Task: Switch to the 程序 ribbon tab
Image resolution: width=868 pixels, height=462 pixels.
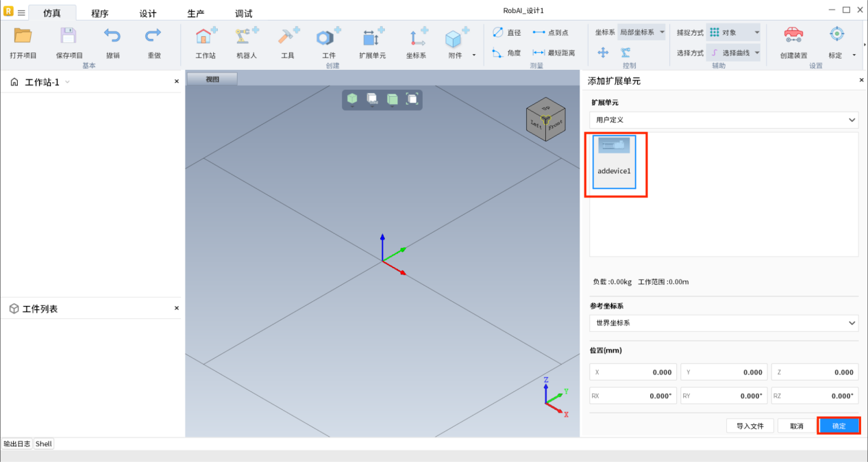Action: pyautogui.click(x=100, y=14)
